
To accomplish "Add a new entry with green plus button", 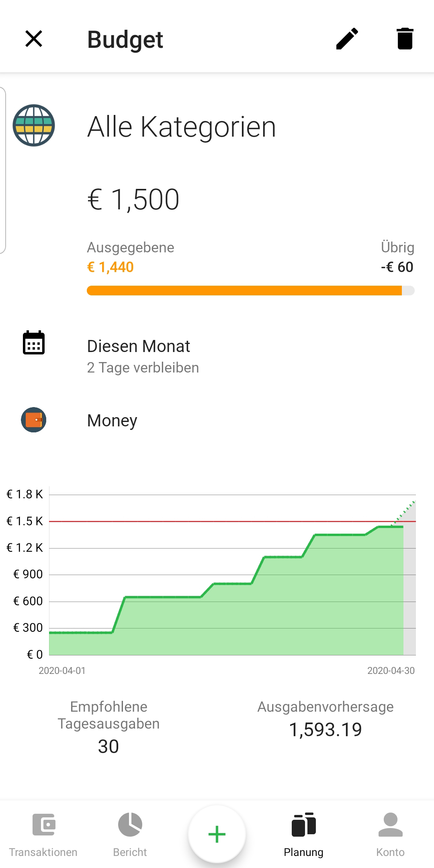I will click(x=217, y=834).
